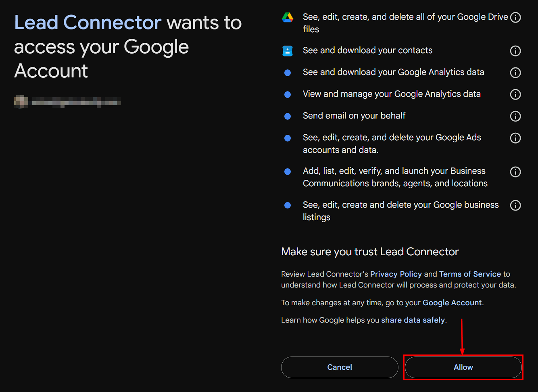
Task: Click the Contacts icon
Action: [x=288, y=51]
